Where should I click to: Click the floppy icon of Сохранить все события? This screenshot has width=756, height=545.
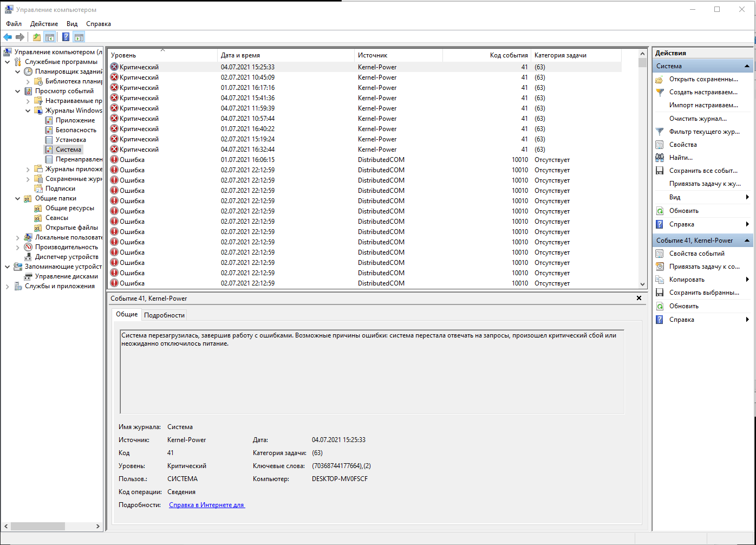coord(660,171)
